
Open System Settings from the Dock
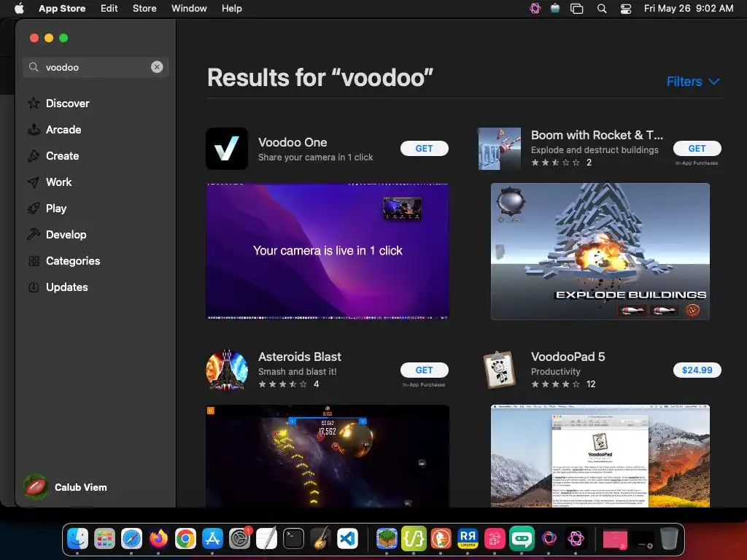(239, 539)
